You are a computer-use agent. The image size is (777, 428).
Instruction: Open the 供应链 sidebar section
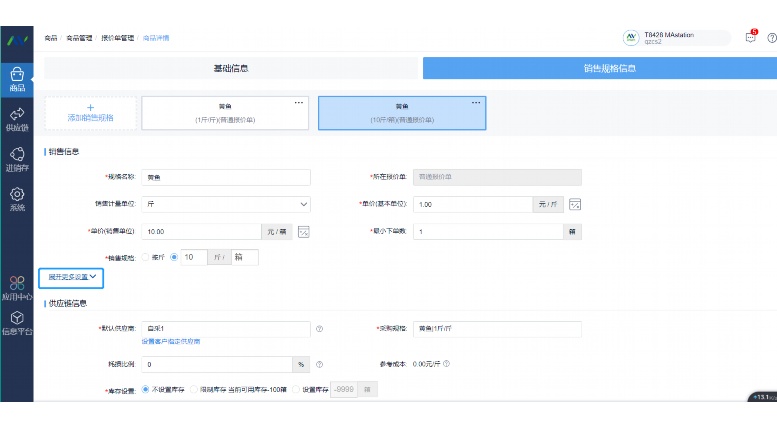pos(17,119)
